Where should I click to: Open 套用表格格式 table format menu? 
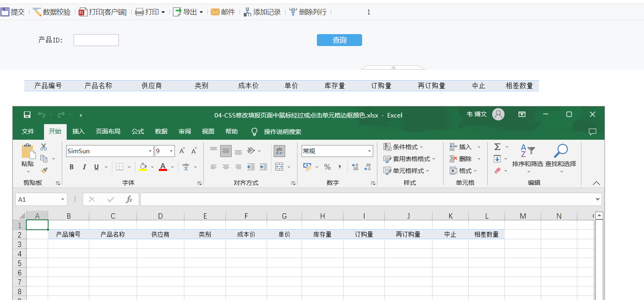pos(409,159)
